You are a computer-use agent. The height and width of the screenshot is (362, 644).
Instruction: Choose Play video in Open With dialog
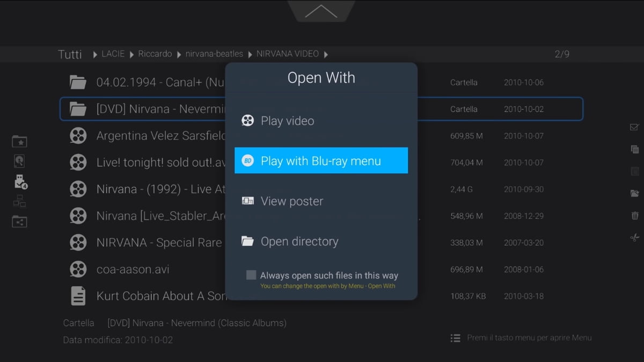tap(321, 121)
